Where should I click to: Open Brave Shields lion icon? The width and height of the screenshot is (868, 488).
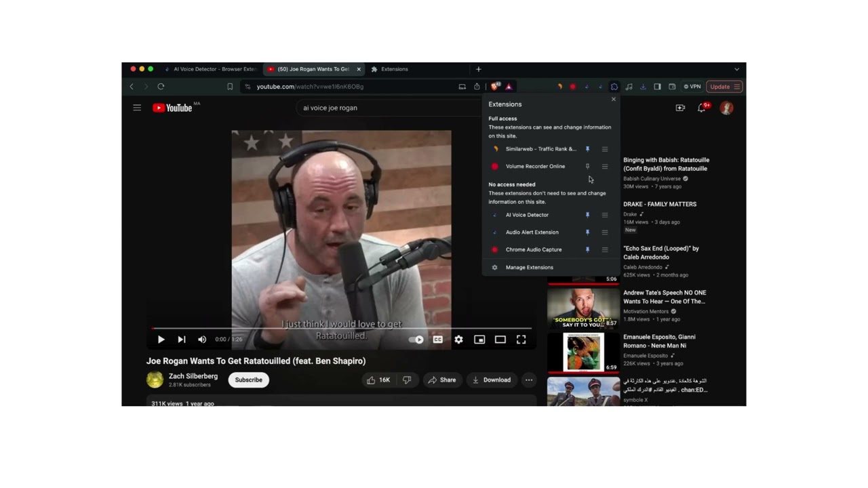coord(495,87)
